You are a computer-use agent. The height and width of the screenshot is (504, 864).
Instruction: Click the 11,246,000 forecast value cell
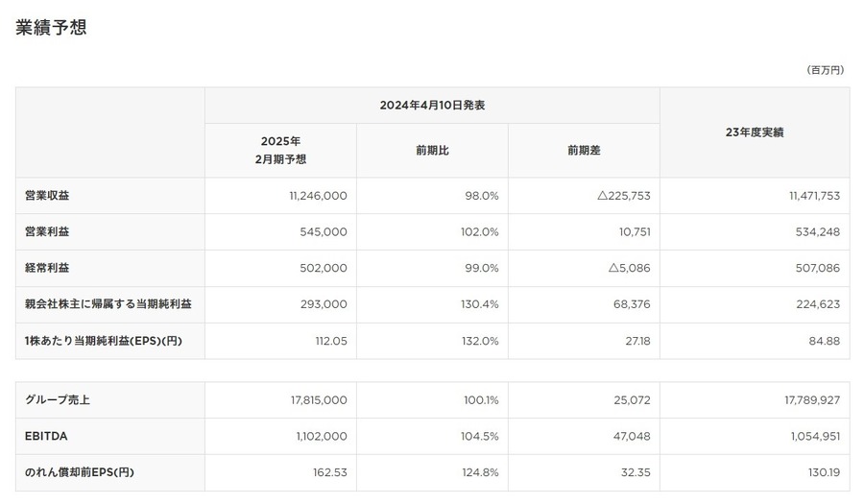tap(318, 196)
